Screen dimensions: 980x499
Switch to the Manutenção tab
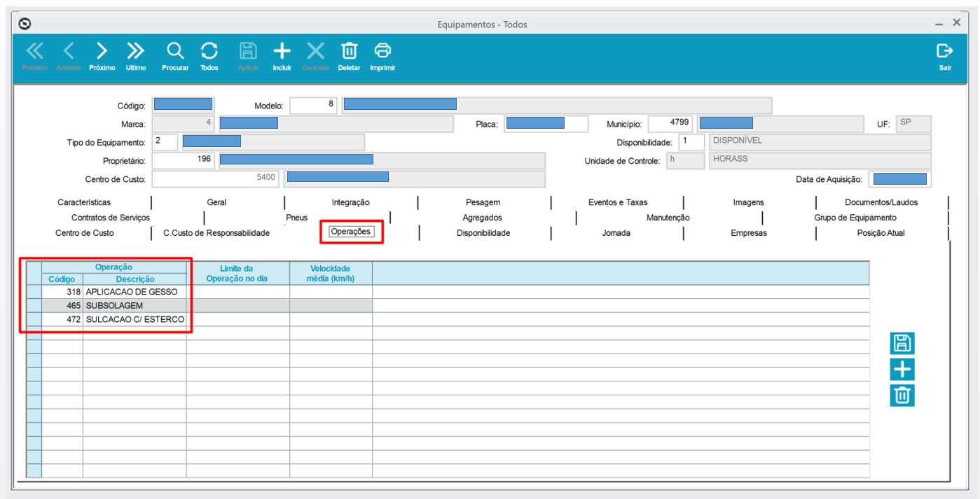point(668,218)
